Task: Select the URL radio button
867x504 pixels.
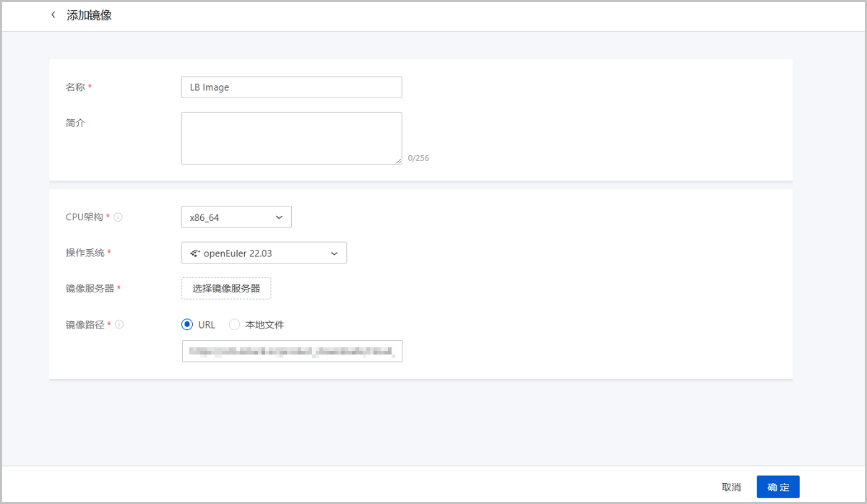Action: 187,325
